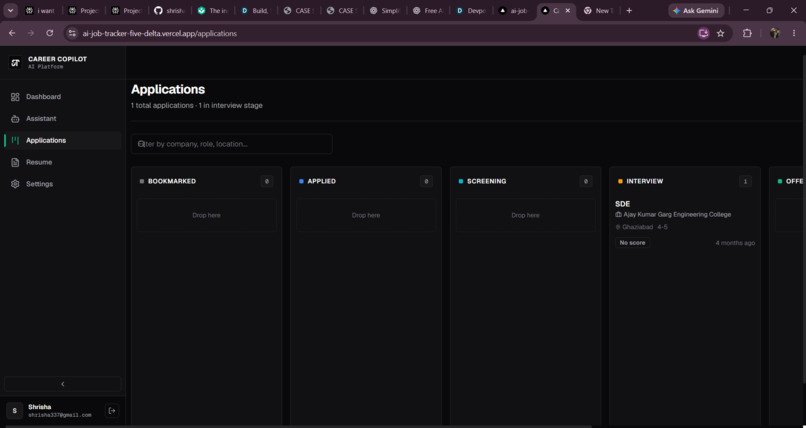Open the site information icon in address bar
Image resolution: width=806 pixels, height=428 pixels.
pos(72,33)
